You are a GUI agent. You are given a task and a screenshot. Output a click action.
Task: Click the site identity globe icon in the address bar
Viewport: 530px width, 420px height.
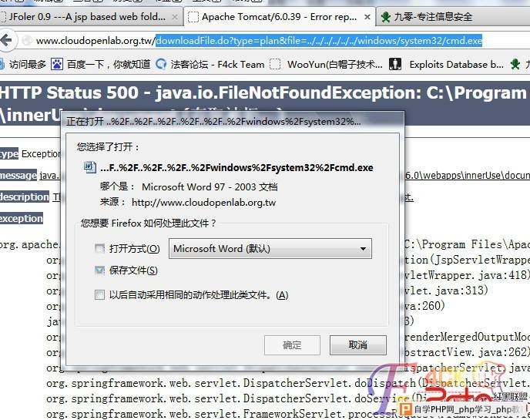click(x=27, y=41)
